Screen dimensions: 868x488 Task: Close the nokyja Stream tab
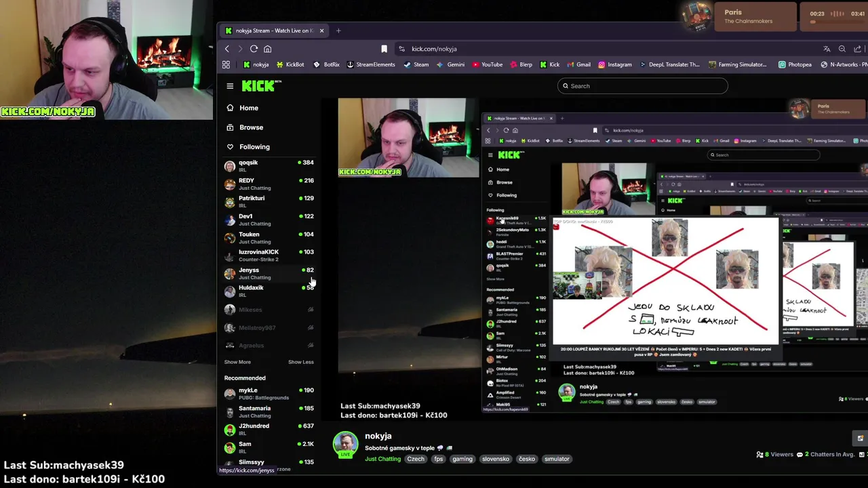[321, 30]
